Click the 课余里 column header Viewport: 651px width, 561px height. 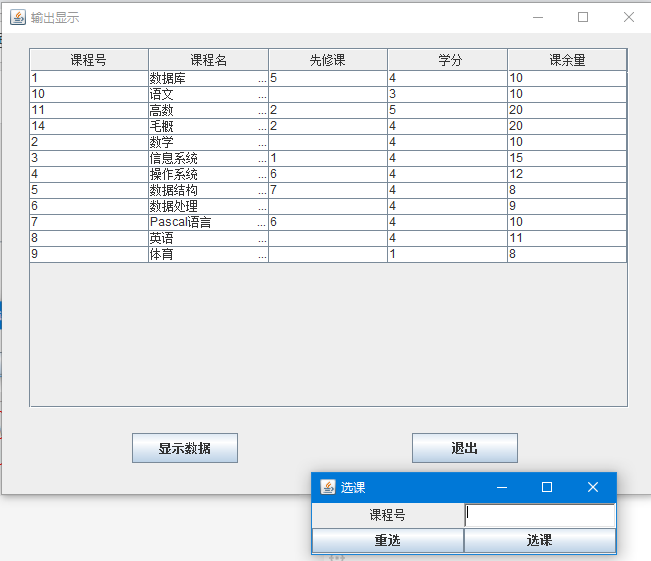567,60
